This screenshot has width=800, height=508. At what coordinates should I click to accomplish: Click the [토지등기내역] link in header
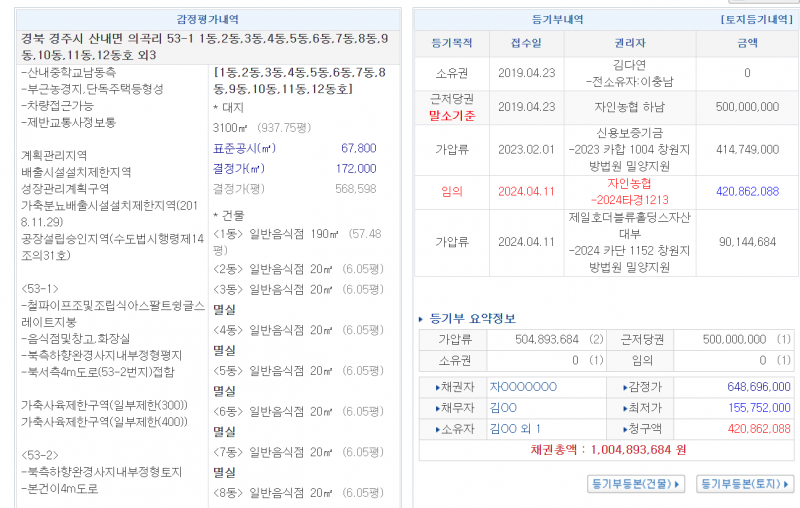[x=755, y=19]
